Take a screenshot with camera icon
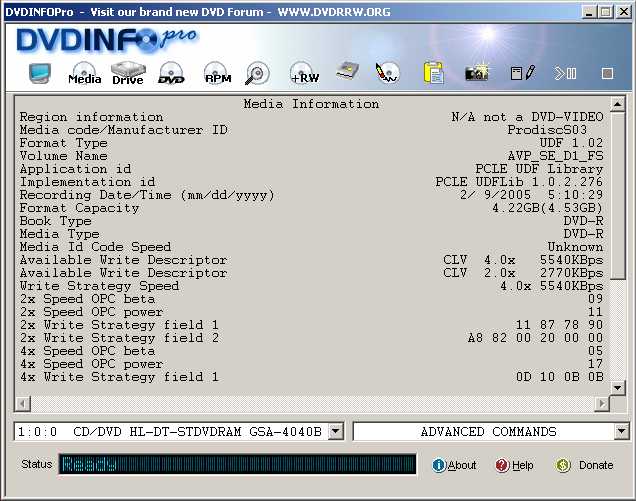The image size is (636, 501). (x=477, y=72)
